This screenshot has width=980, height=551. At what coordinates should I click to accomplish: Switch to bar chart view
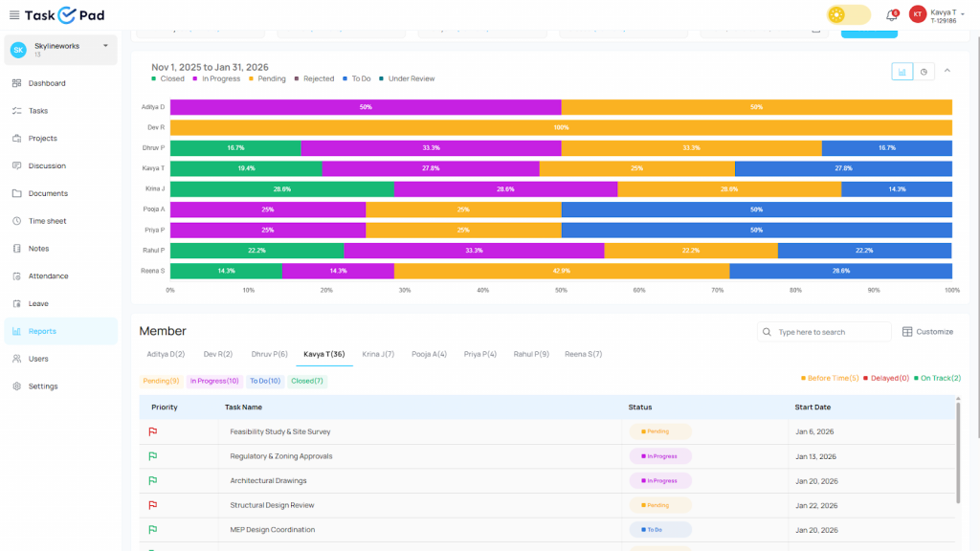[902, 72]
